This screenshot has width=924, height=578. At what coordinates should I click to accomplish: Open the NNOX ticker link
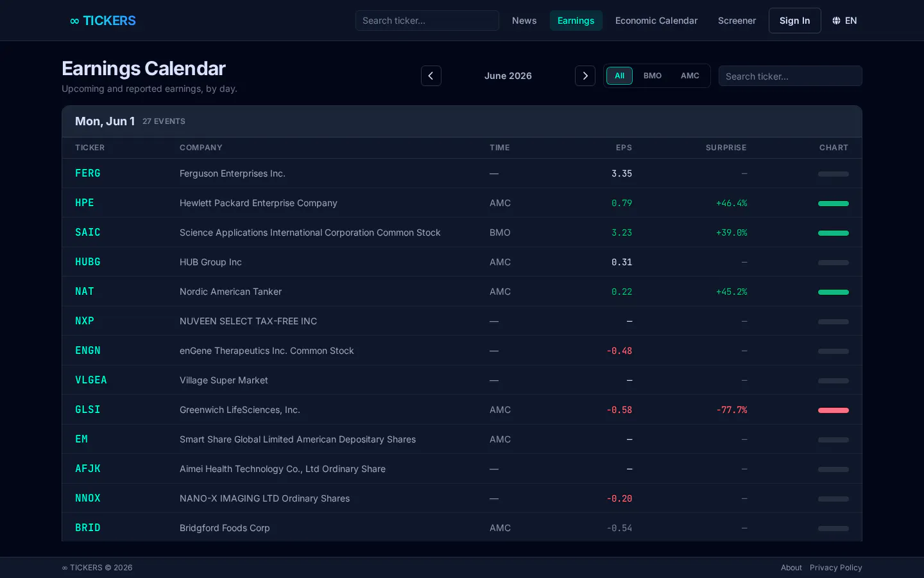click(88, 498)
